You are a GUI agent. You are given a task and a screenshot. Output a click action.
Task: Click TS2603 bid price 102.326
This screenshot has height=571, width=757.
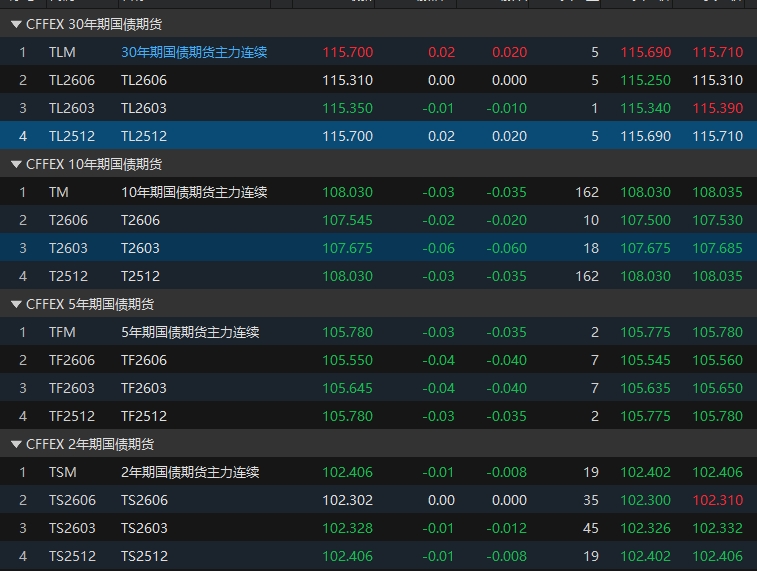pyautogui.click(x=645, y=528)
